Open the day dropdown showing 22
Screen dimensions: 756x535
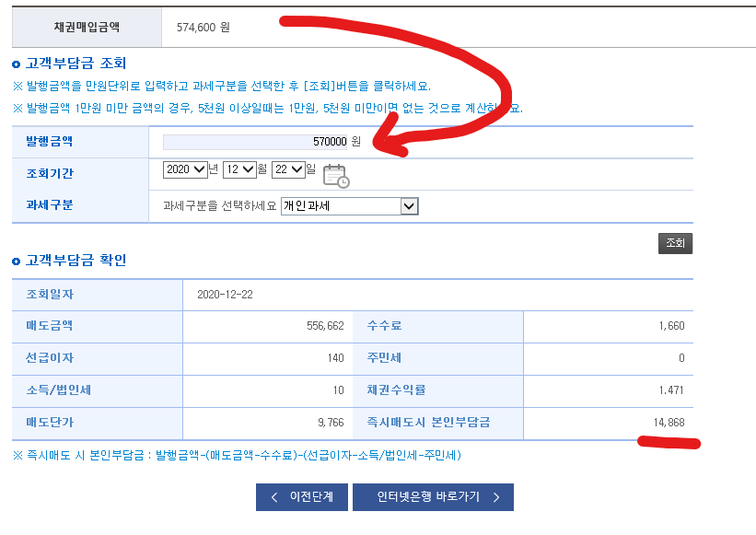tap(290, 168)
